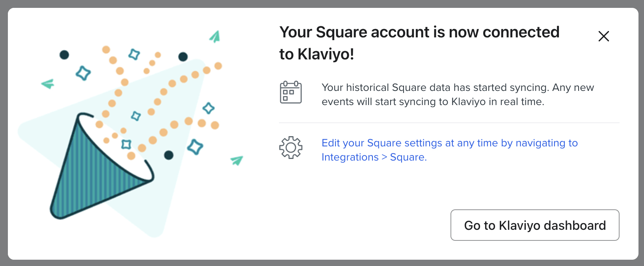Click the dark dot at illustration's upper left

[x=64, y=55]
